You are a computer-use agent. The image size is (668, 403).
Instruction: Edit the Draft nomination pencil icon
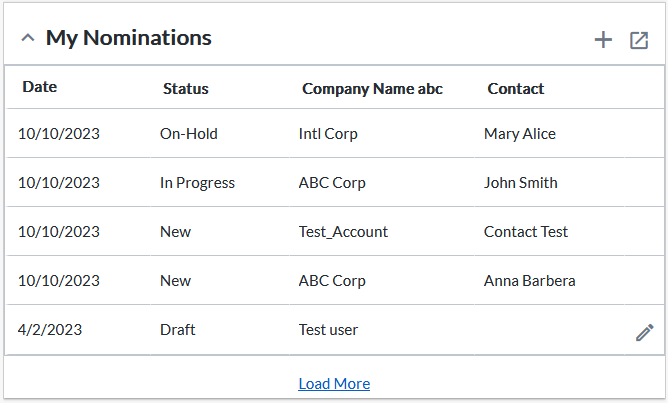(x=645, y=333)
